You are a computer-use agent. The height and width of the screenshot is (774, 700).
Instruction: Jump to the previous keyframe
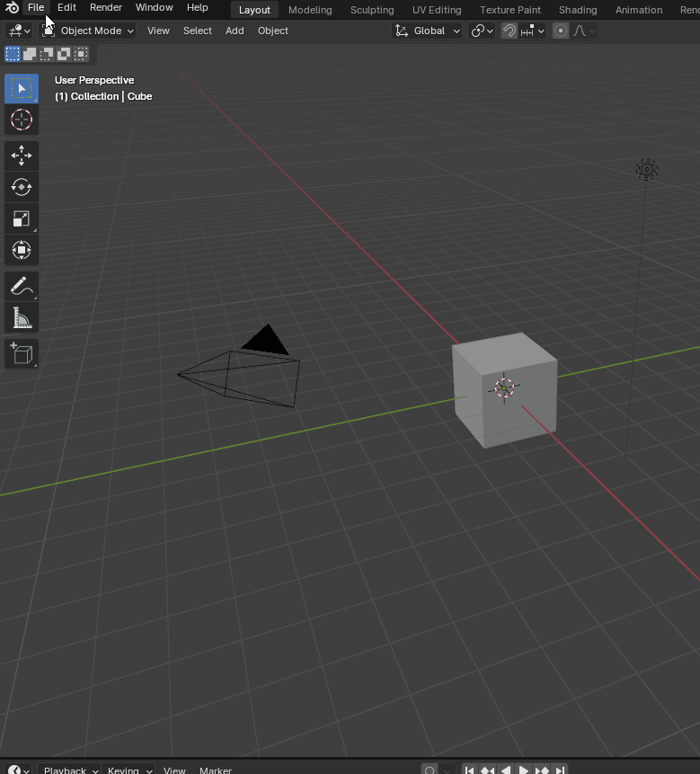point(487,770)
